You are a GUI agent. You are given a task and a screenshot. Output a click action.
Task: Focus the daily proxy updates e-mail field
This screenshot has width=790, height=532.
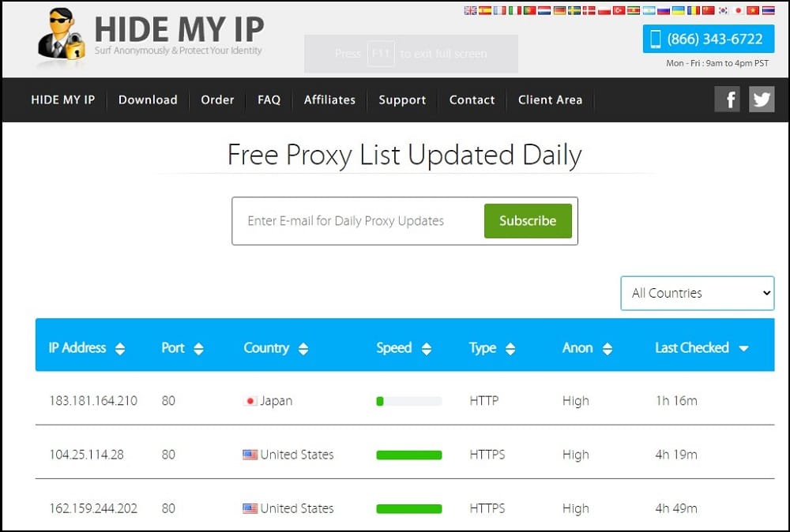[358, 221]
